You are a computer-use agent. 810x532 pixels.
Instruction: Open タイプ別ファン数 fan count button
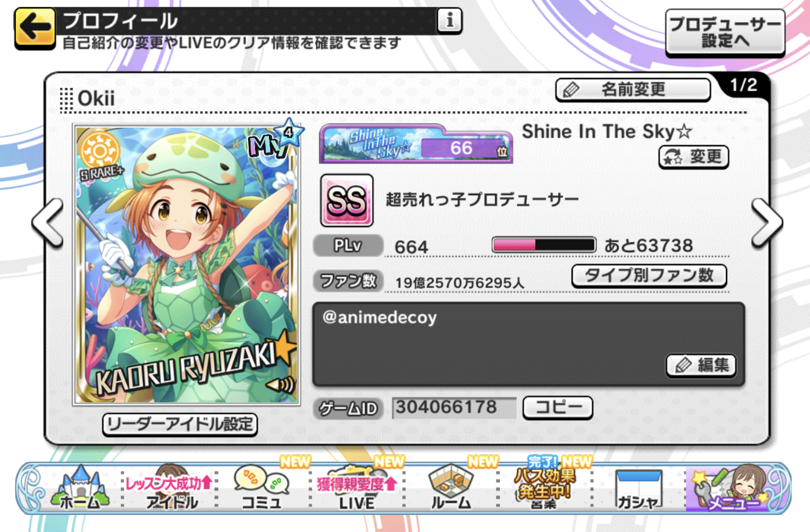point(649,276)
